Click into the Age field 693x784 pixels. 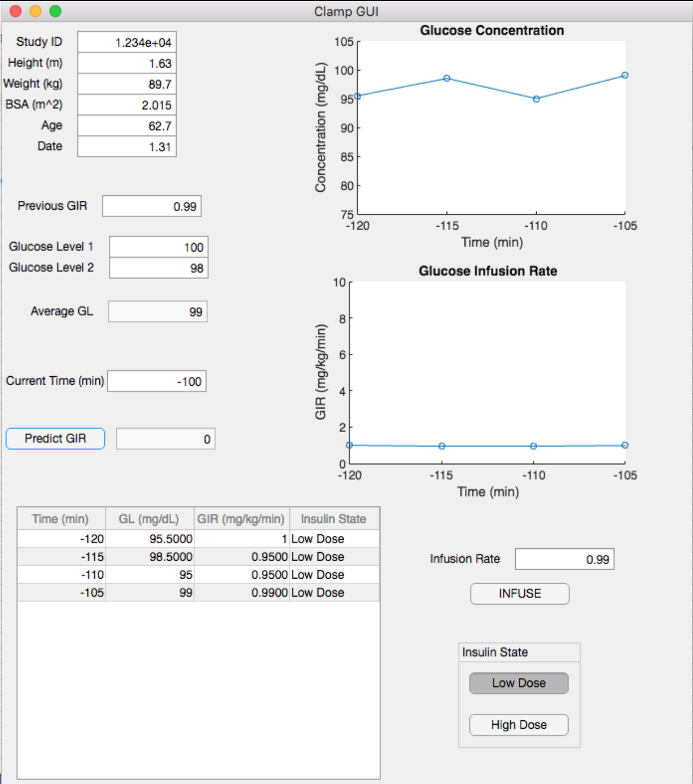tap(127, 126)
